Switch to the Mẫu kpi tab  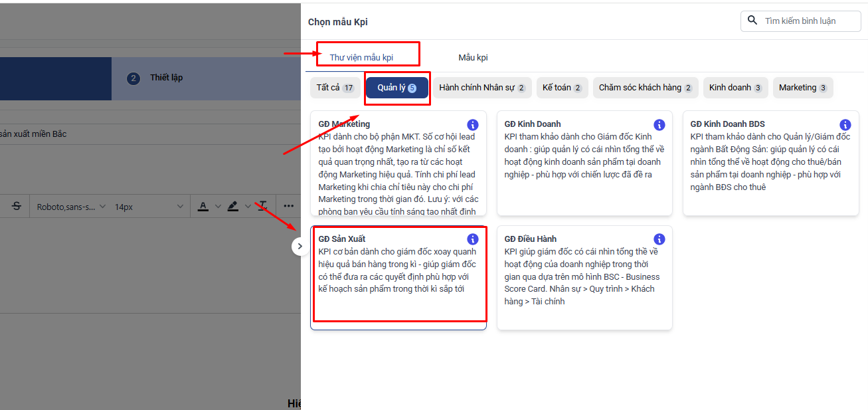[473, 58]
